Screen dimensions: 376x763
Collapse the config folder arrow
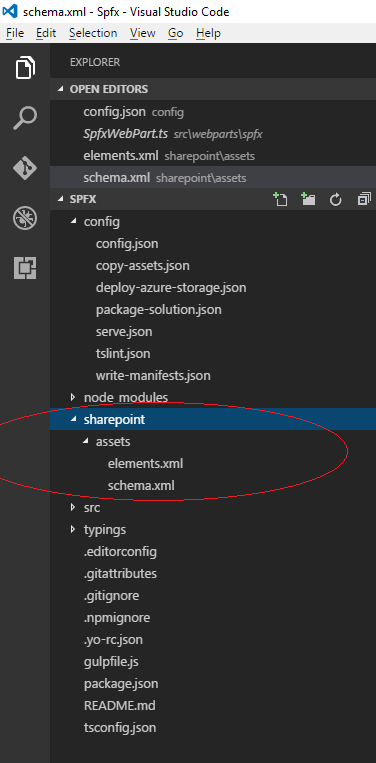pyautogui.click(x=73, y=221)
